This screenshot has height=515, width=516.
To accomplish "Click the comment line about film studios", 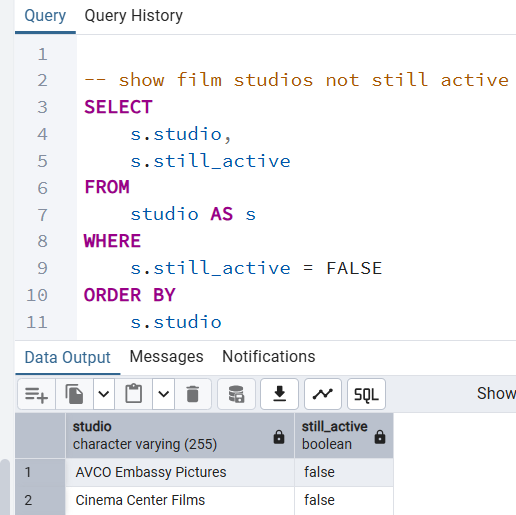I will [297, 80].
